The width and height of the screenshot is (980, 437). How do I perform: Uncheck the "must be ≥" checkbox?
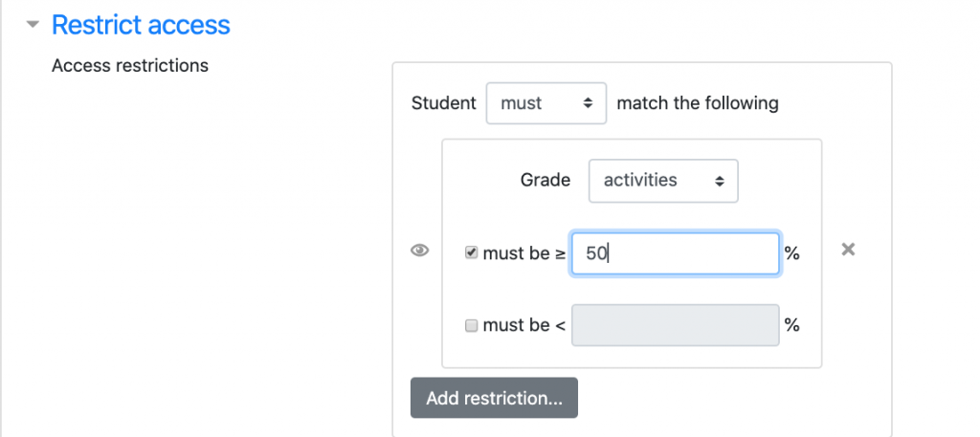tap(471, 253)
